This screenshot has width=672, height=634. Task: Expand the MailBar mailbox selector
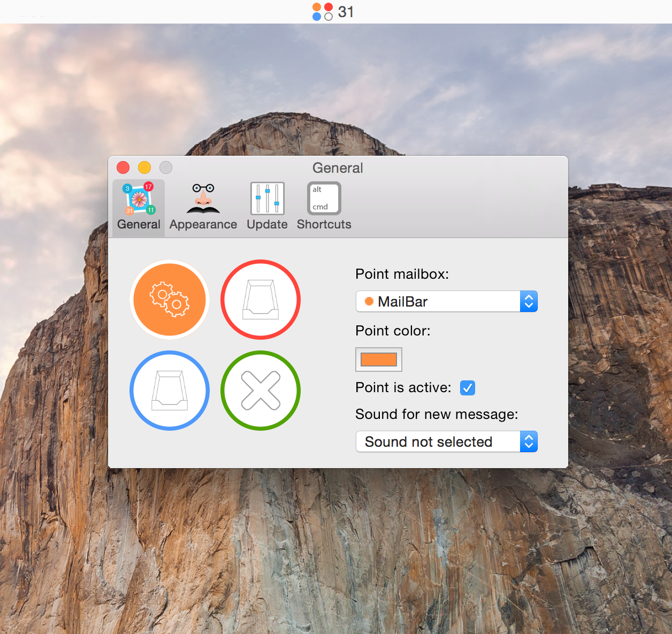[x=528, y=301]
